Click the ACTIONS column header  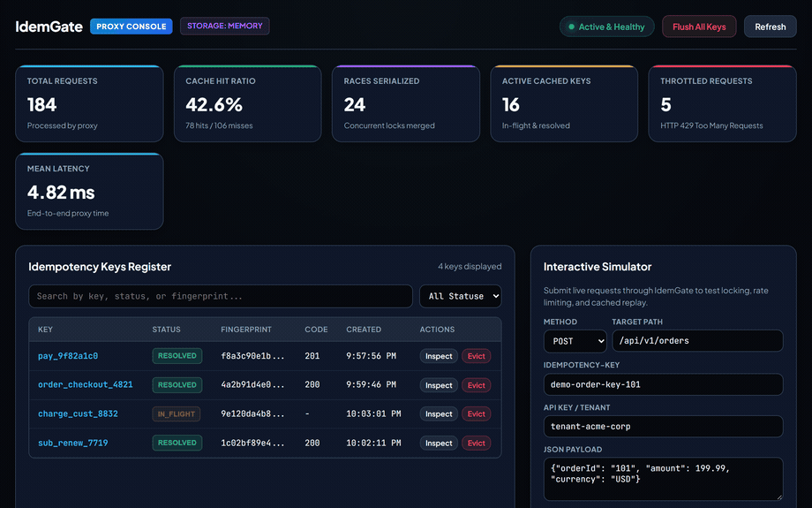pos(437,330)
